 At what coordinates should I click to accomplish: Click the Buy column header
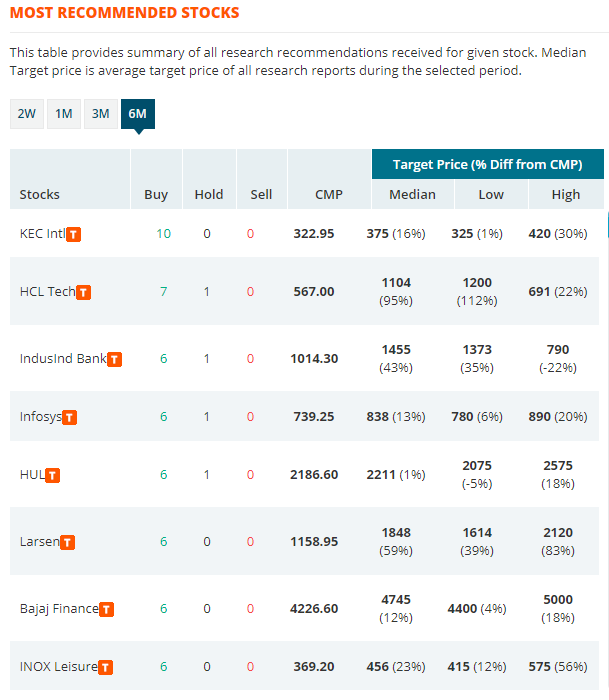point(156,195)
